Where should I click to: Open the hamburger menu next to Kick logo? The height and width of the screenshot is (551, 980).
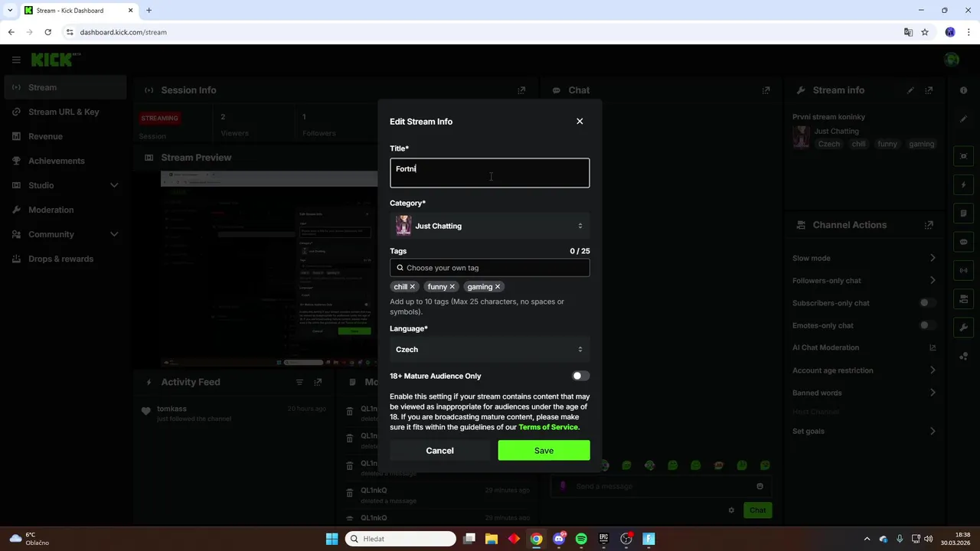(16, 60)
